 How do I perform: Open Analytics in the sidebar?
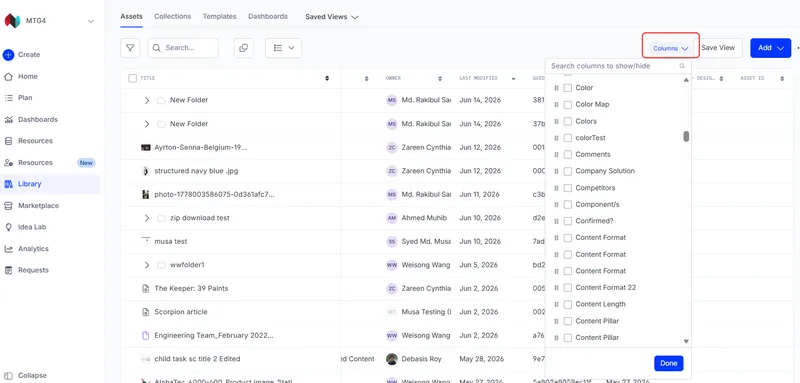[x=33, y=249]
